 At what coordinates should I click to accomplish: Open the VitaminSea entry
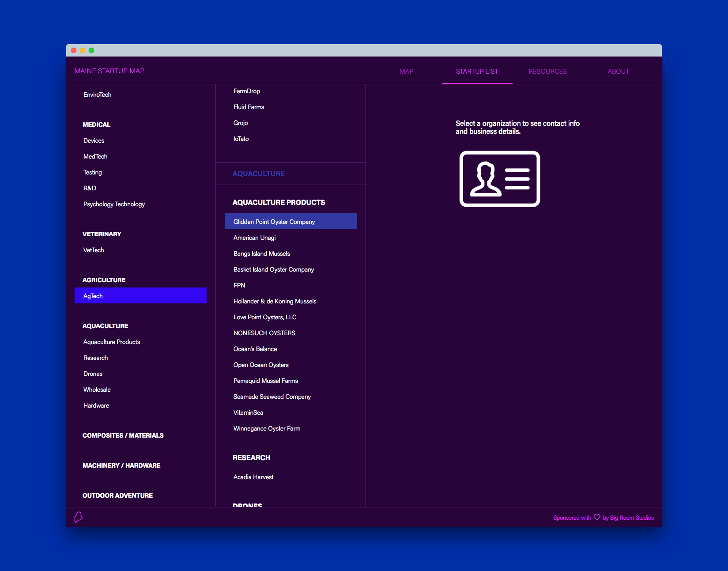(x=248, y=412)
